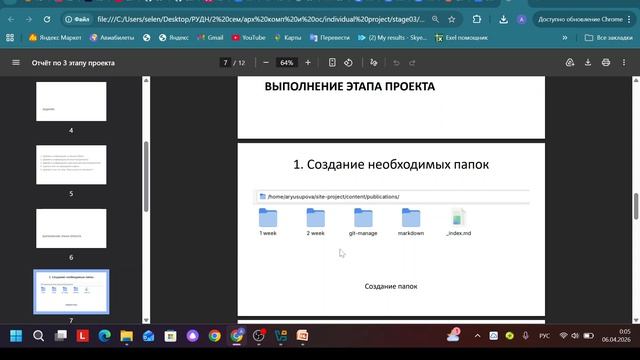Screen dimensions: 640x360
Task: Open the Все закладки folder
Action: [609, 38]
